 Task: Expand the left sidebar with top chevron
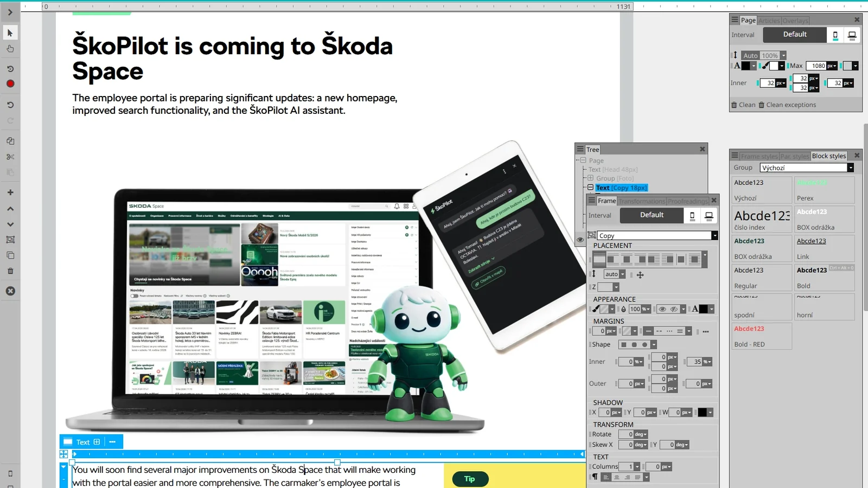(x=10, y=12)
